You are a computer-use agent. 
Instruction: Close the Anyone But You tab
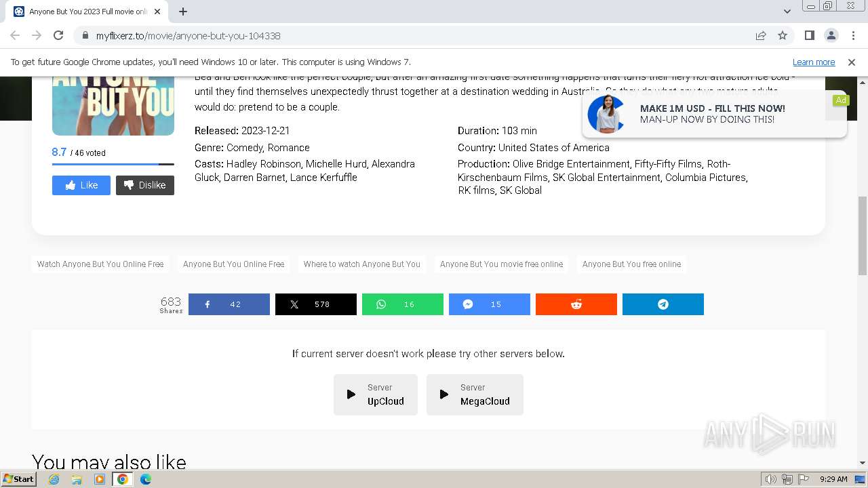click(157, 12)
